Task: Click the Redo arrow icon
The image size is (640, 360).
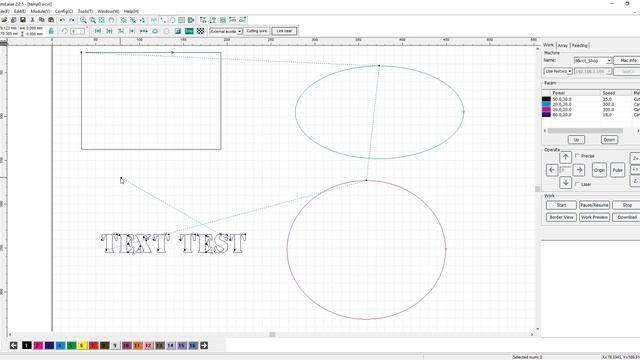Action: click(x=72, y=20)
